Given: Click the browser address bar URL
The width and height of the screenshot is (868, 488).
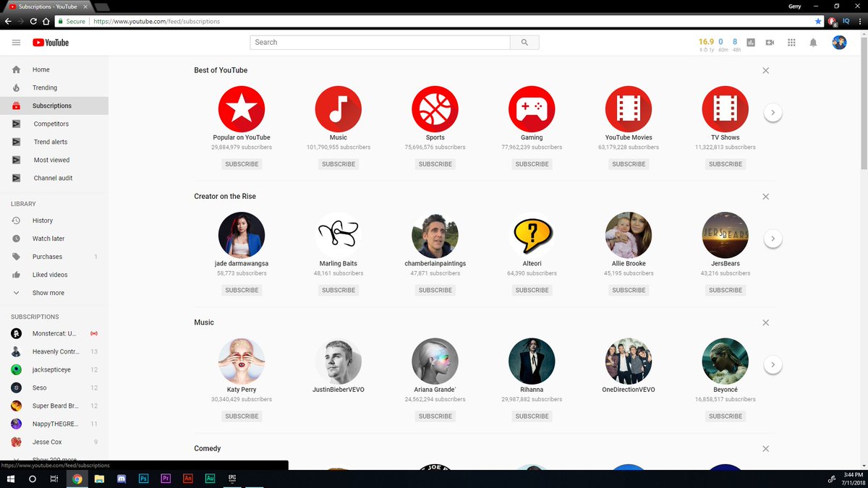Looking at the screenshot, I should point(156,22).
